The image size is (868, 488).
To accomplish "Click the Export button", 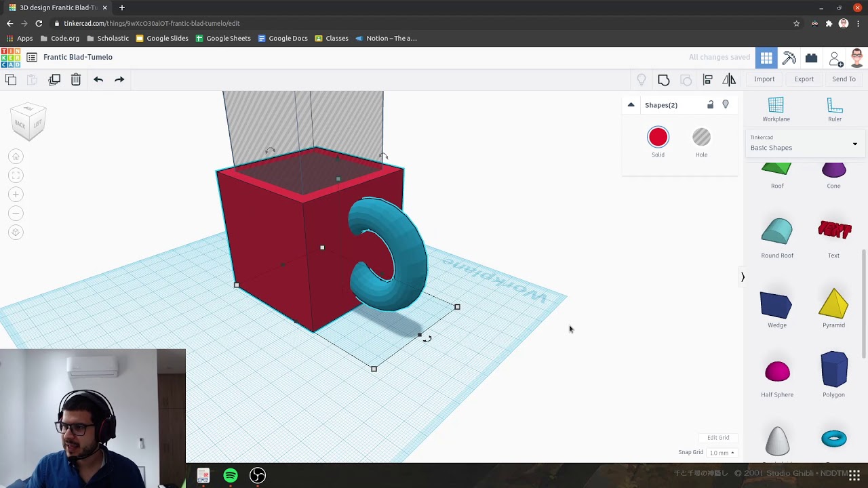I will coord(804,79).
